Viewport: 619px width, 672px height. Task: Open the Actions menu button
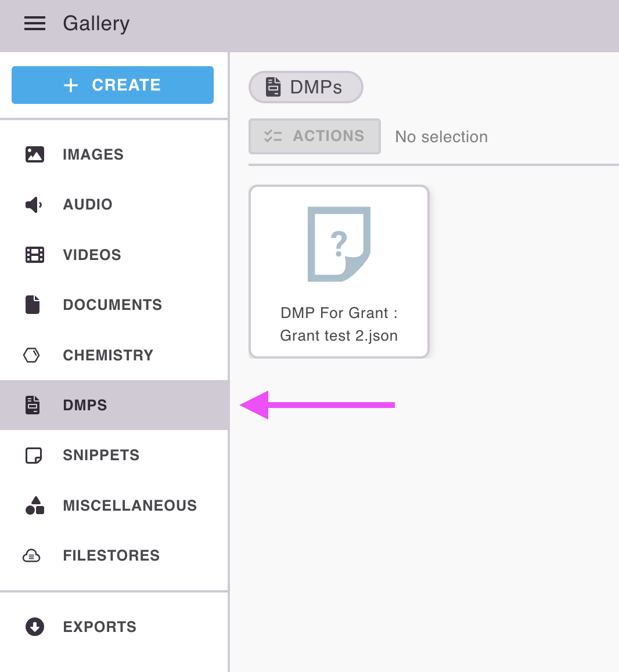[314, 136]
